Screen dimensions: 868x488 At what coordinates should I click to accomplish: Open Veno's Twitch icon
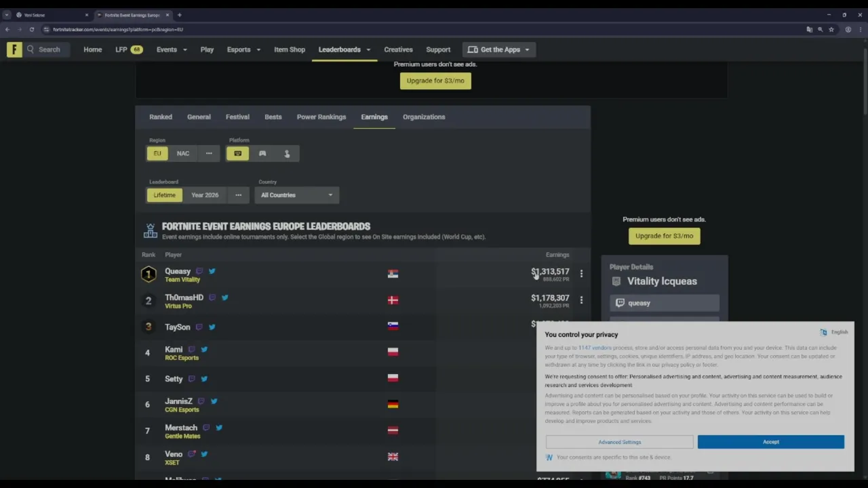click(192, 454)
